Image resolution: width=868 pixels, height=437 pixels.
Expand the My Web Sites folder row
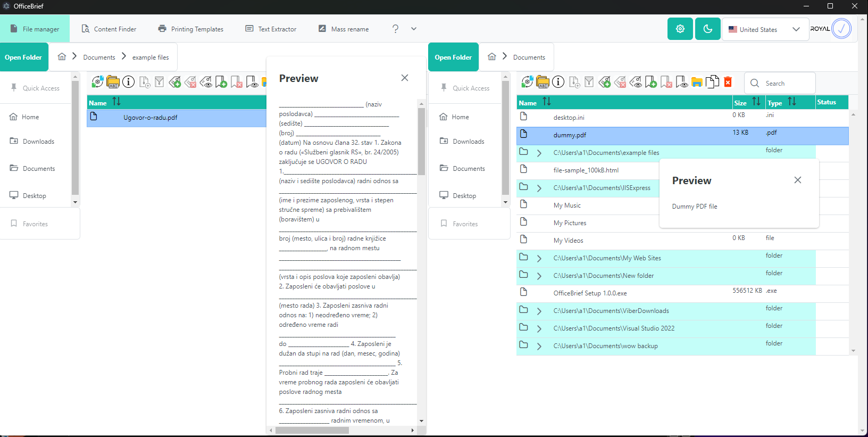(539, 259)
